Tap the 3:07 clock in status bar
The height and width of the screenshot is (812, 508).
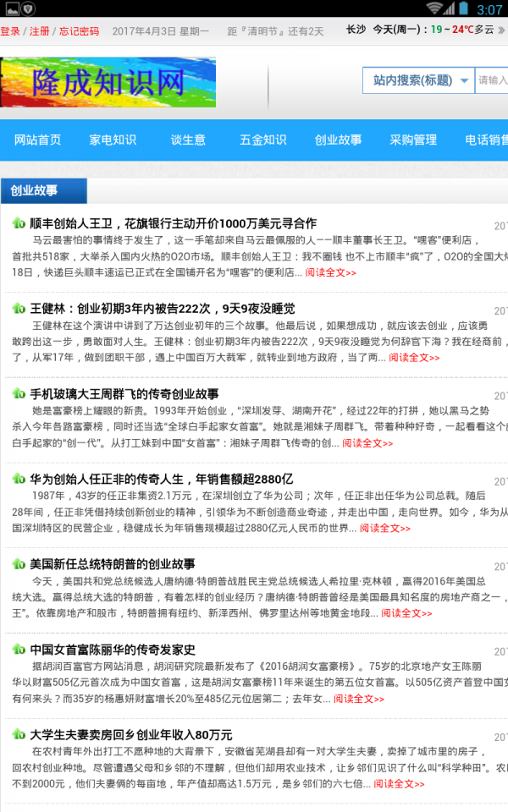[x=489, y=9]
